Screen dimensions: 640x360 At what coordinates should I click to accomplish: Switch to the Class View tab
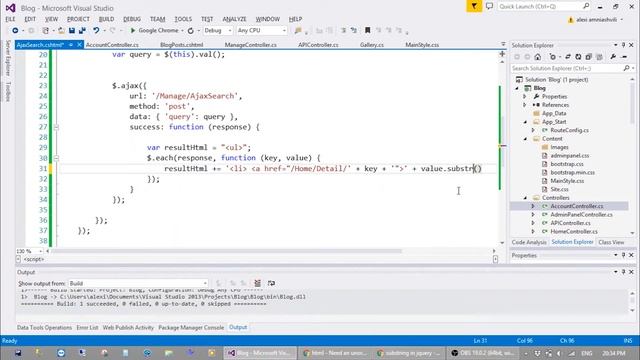[x=611, y=242]
